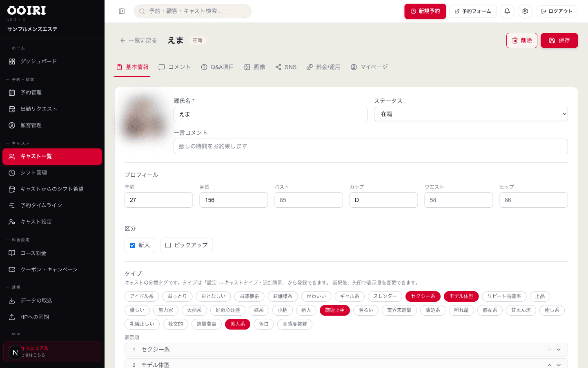
Task: Select キャスト一覧 sidebar item
Action: point(52,157)
